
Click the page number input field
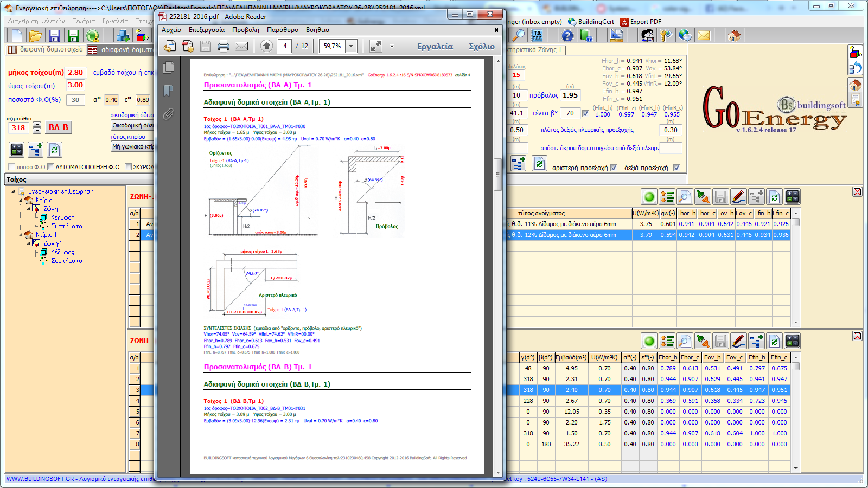coord(285,46)
